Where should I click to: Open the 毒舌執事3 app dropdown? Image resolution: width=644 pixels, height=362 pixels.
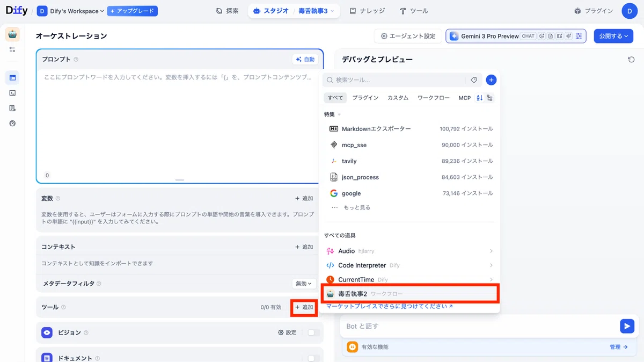point(316,11)
